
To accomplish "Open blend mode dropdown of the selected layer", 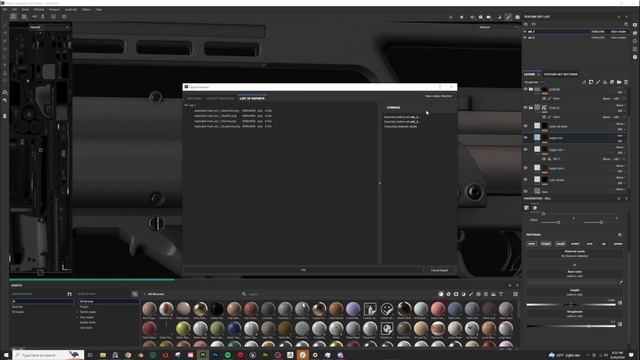I will coord(620,136).
